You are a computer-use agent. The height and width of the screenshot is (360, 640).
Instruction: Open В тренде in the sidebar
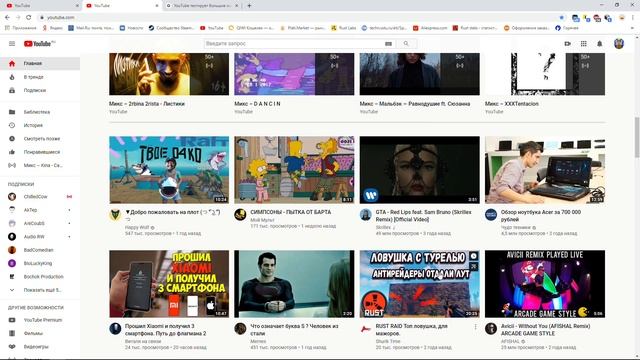40,77
